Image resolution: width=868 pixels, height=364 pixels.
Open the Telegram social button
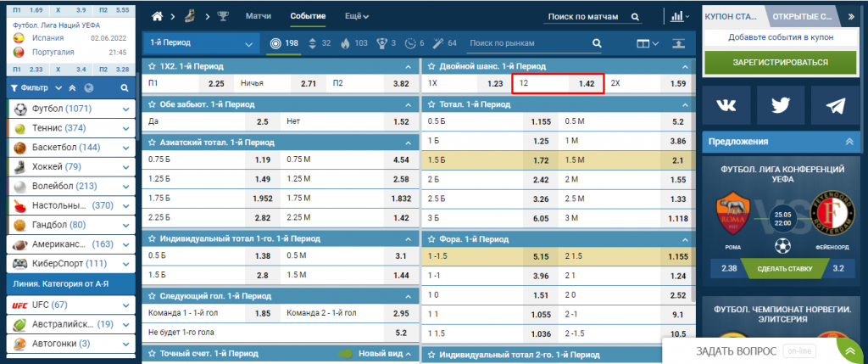836,105
